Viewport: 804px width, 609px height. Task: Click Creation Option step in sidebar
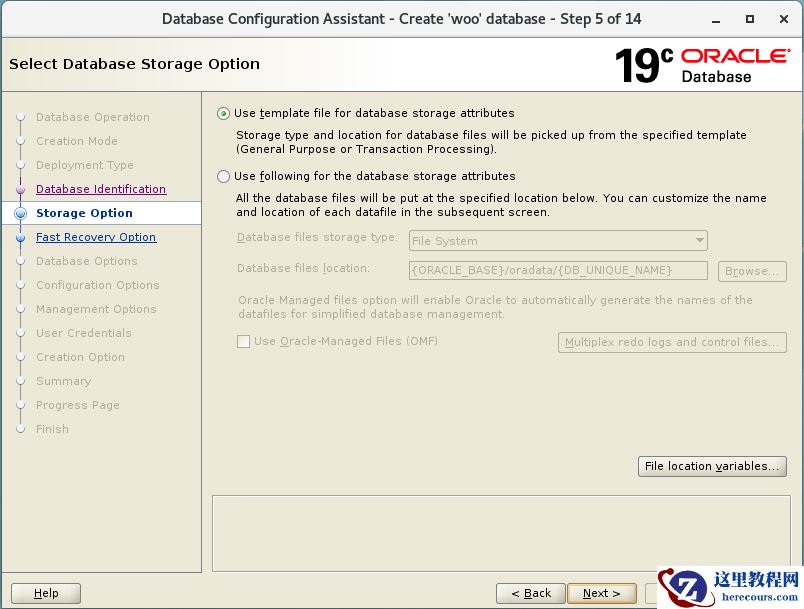click(80, 357)
